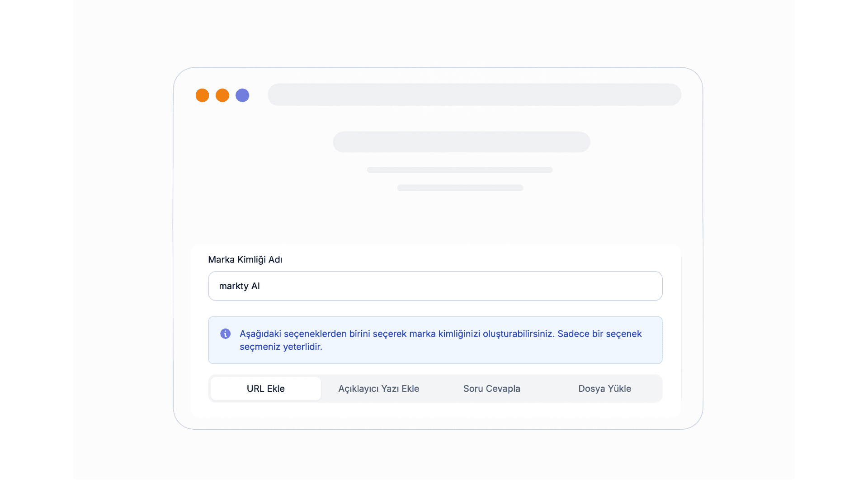Click "Sadece bir seçenek" in the info banner
Screen dimensions: 868x488
coord(599,334)
